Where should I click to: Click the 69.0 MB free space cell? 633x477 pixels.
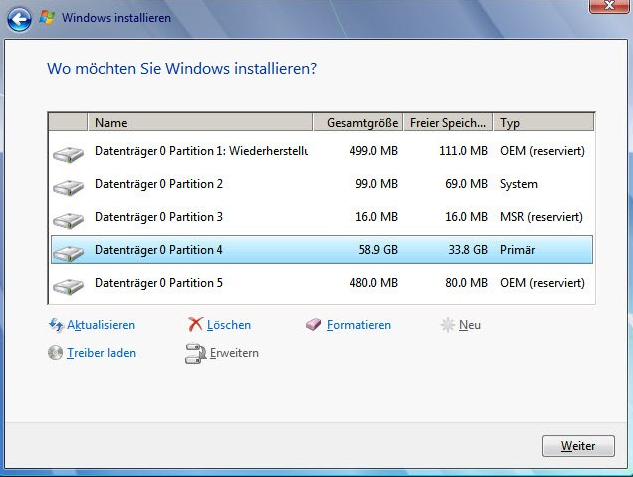[x=466, y=184]
